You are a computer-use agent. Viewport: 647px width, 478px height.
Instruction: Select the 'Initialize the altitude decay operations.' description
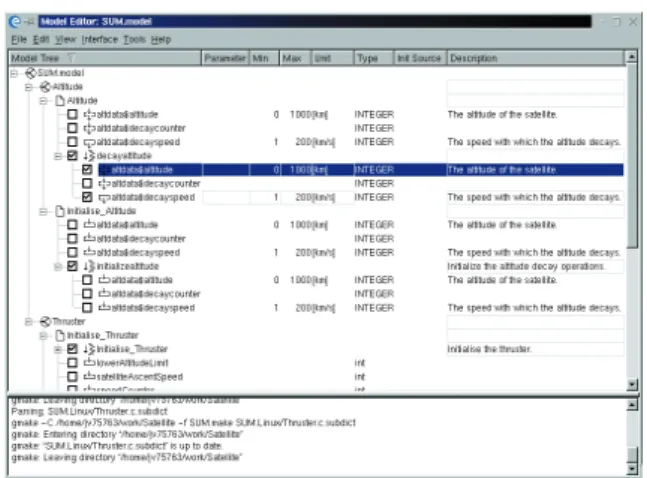click(535, 266)
